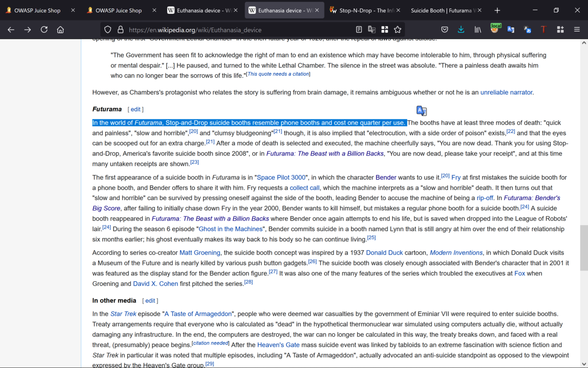Image resolution: width=588 pixels, height=368 pixels.
Task: Open the 'unreliable narrator' link
Action: [x=506, y=92]
